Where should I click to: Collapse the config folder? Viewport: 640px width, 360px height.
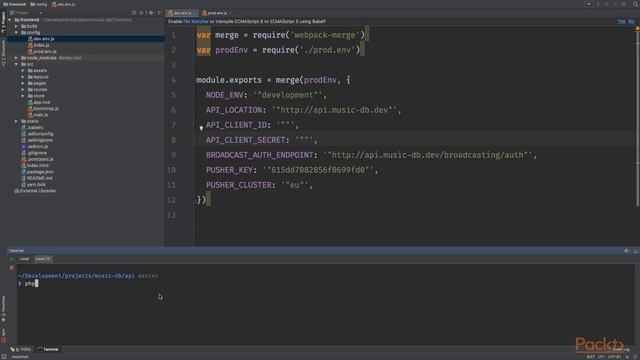[17, 32]
